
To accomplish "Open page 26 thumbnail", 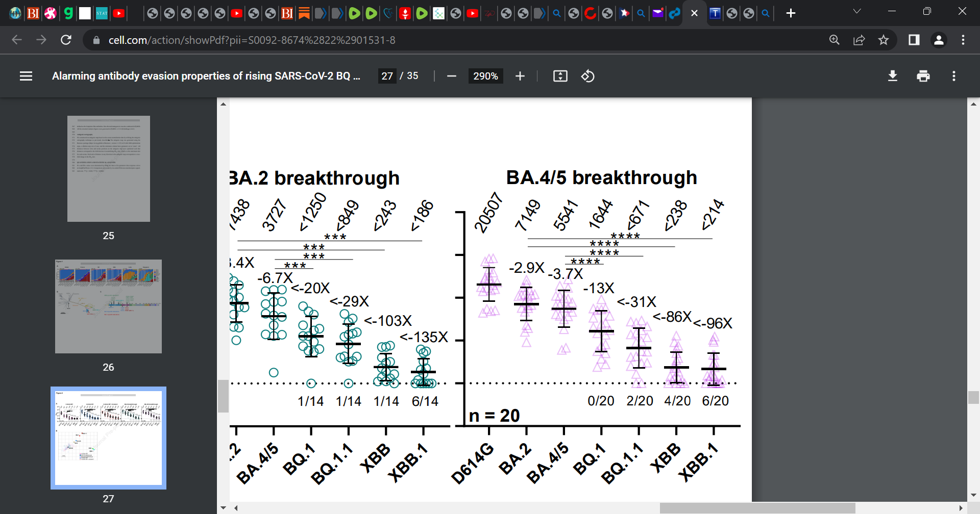I will click(108, 306).
